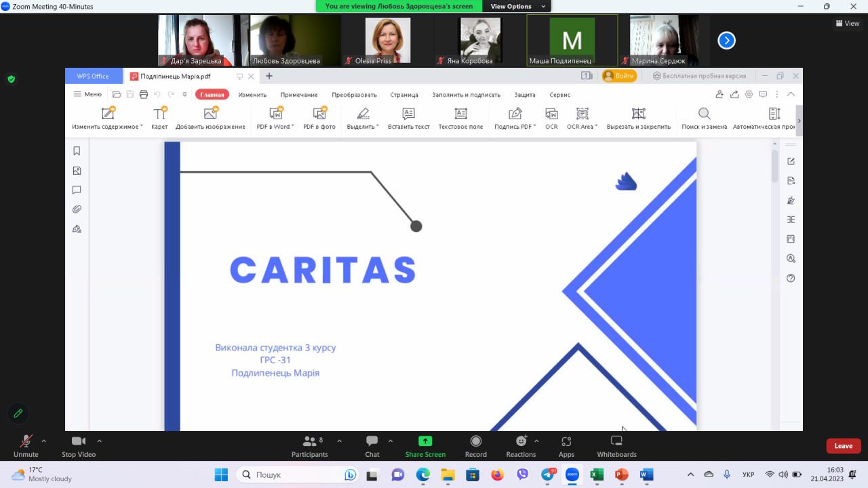Expand the View Options dropdown
Image resolution: width=868 pixels, height=488 pixels.
point(518,6)
